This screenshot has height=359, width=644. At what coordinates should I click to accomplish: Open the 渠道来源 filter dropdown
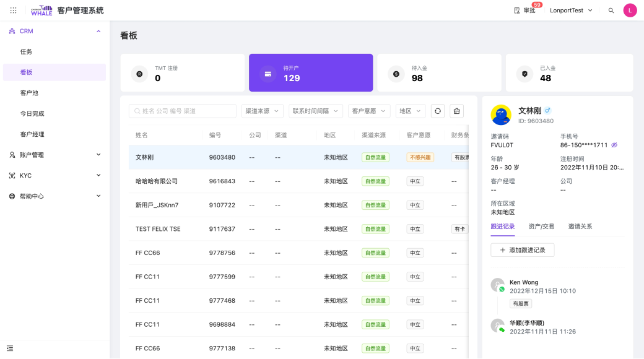(x=262, y=111)
